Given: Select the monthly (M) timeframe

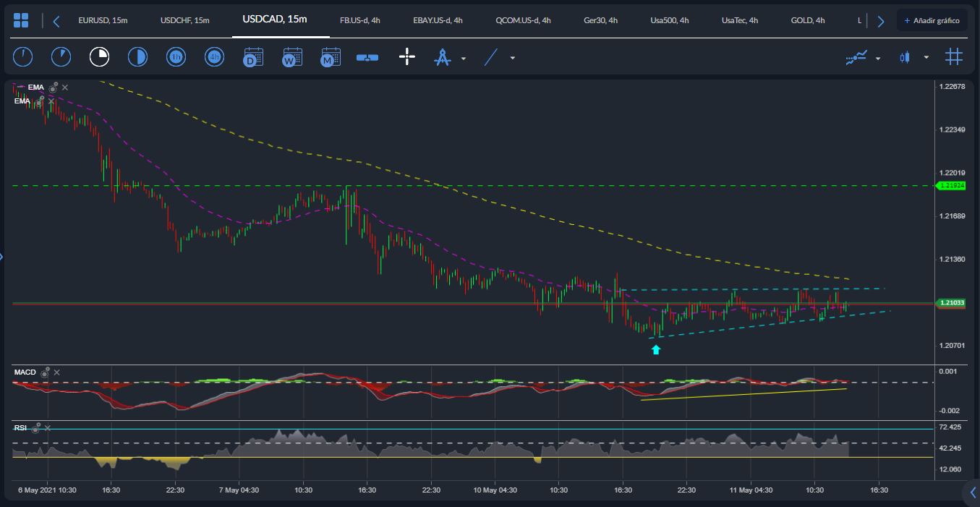Looking at the screenshot, I should 330,57.
